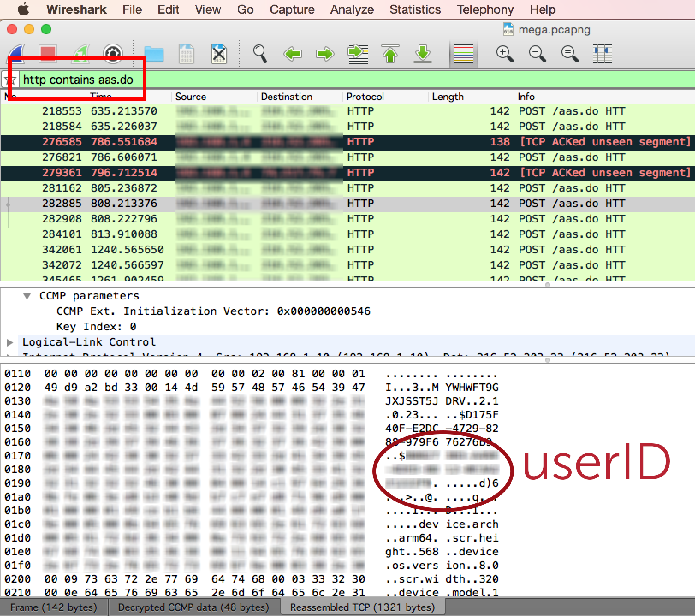
Task: Switch to Reassembled TCP tab
Action: (x=362, y=607)
